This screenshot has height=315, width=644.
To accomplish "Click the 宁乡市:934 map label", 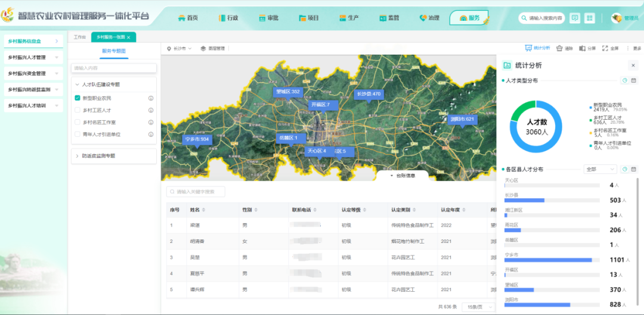I will coord(196,139).
